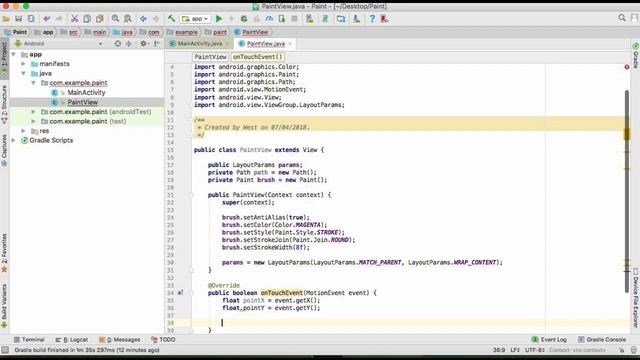Viewport: 640px width, 360px height.
Task: Switch to the MainActivity.java tab
Action: (199, 44)
